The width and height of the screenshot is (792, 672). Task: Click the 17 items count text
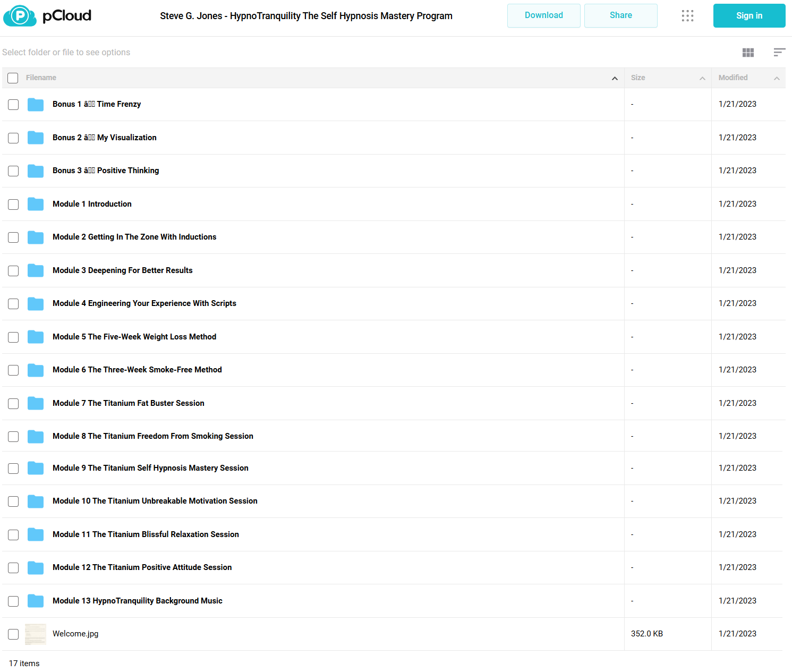(24, 664)
